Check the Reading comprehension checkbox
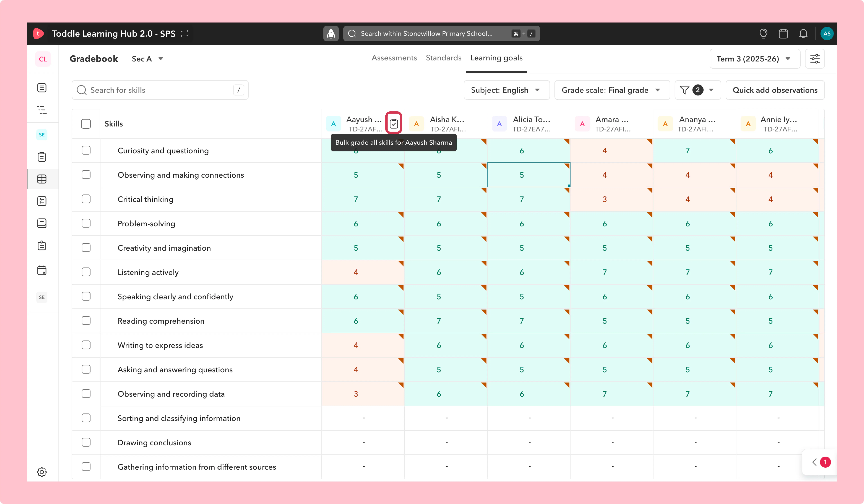Image resolution: width=864 pixels, height=504 pixels. tap(86, 321)
